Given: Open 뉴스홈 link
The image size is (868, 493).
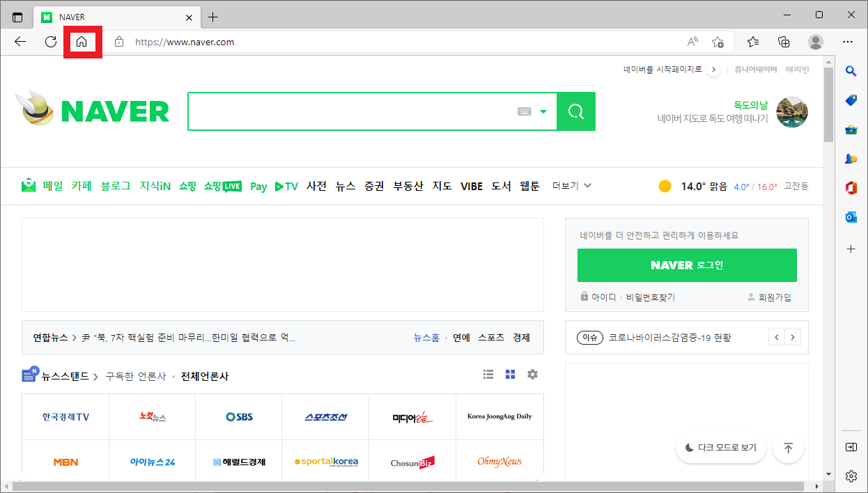Looking at the screenshot, I should 426,338.
